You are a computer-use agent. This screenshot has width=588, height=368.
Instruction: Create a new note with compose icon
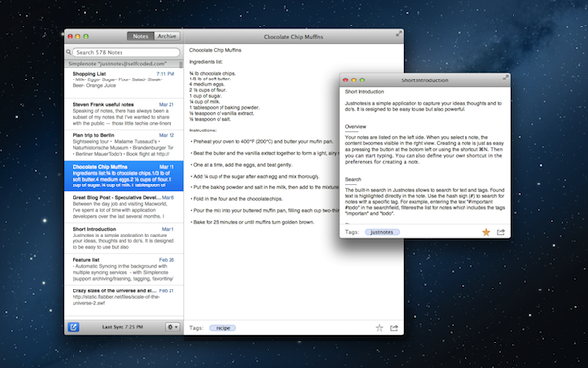click(x=73, y=327)
